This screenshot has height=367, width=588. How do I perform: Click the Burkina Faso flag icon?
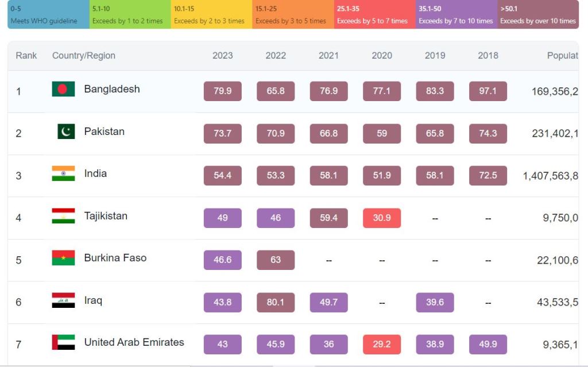pos(63,258)
